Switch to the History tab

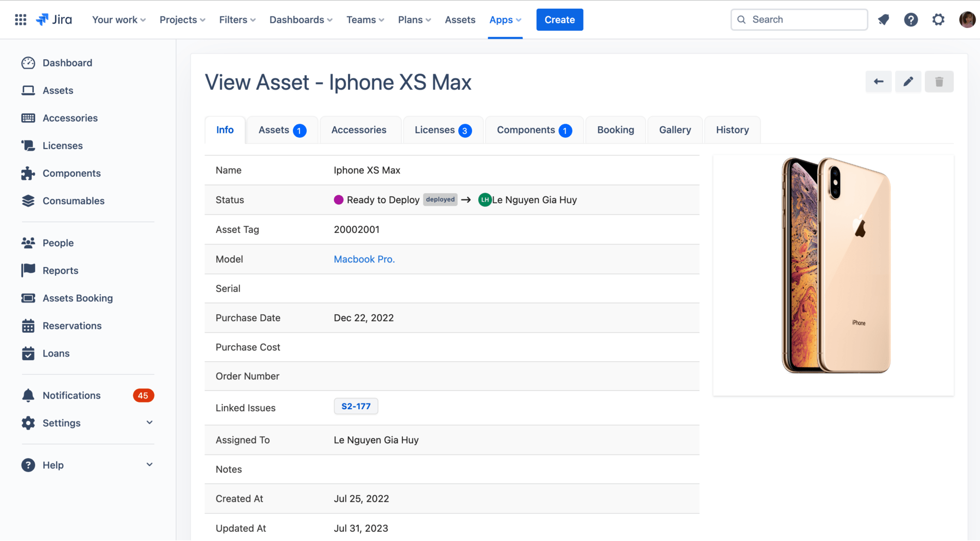(732, 130)
